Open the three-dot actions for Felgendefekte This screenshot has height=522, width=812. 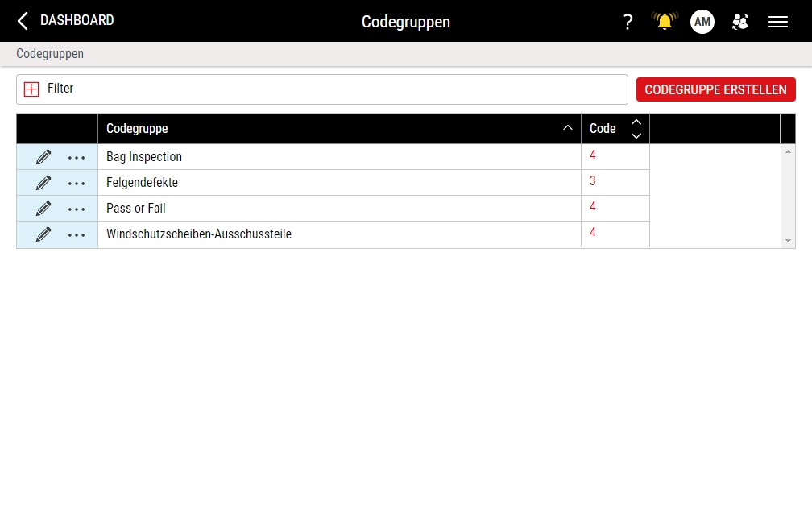(77, 183)
